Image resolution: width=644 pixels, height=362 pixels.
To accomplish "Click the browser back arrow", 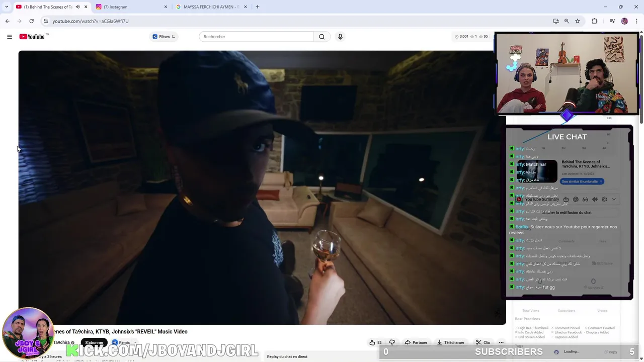I will [x=7, y=21].
